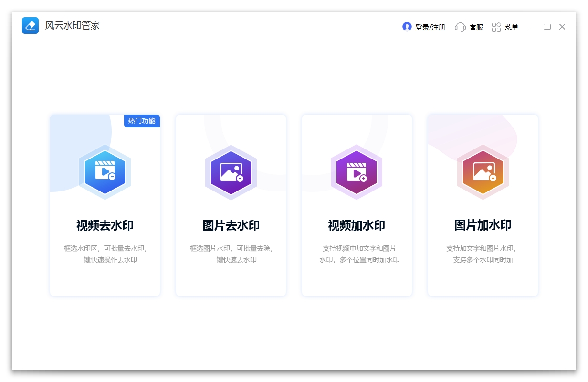Open the 图片加水印 feature card
The image size is (588, 382).
click(483, 205)
